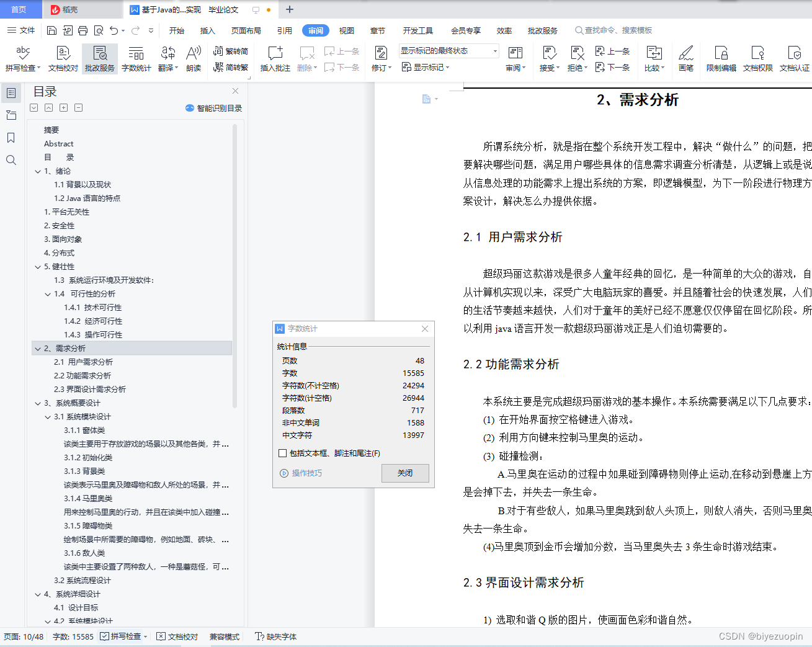Collapse the 1.4 可行性的分析 node
This screenshot has height=647, width=812.
click(48, 294)
